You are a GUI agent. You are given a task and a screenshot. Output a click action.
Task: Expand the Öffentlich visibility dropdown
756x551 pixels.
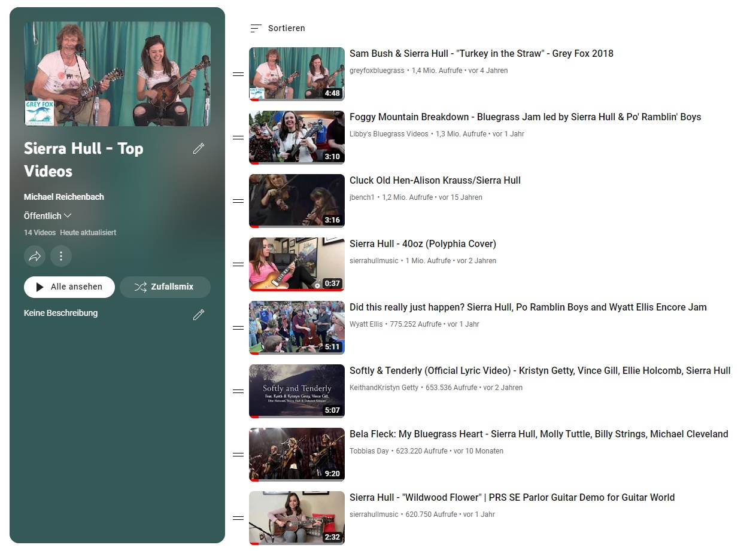click(x=48, y=216)
